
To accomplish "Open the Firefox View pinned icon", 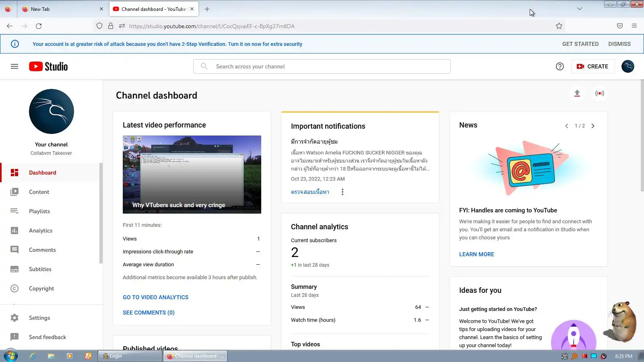I will click(x=8, y=9).
